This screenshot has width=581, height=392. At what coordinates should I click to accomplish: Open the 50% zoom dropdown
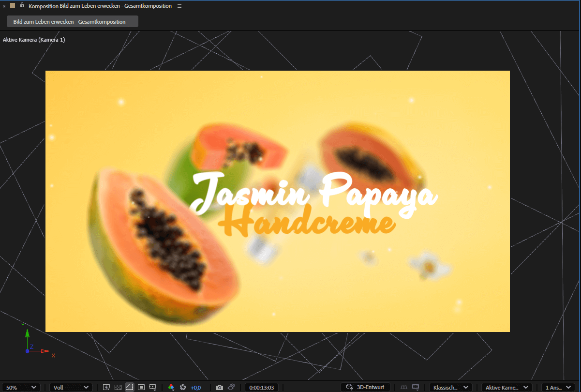pos(21,388)
